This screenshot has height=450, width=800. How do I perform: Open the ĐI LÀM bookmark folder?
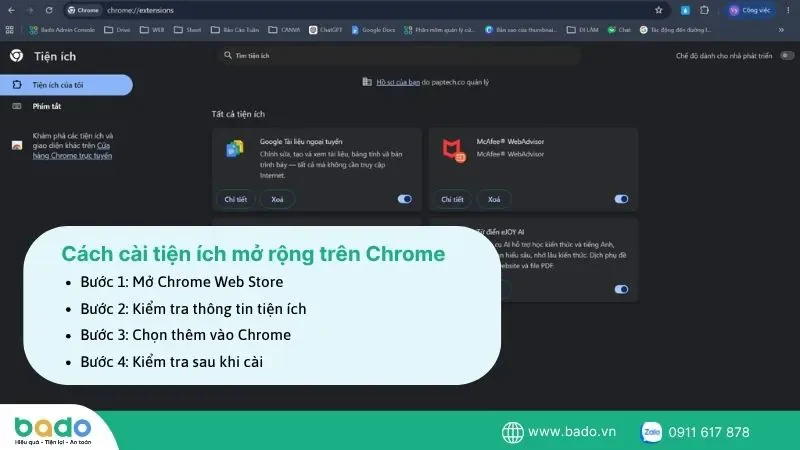pyautogui.click(x=583, y=30)
